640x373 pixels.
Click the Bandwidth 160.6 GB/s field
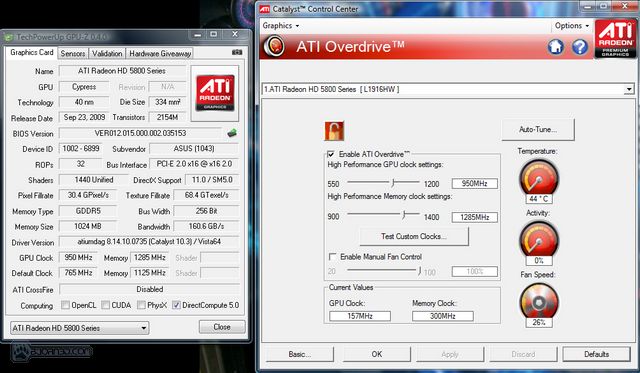206,226
